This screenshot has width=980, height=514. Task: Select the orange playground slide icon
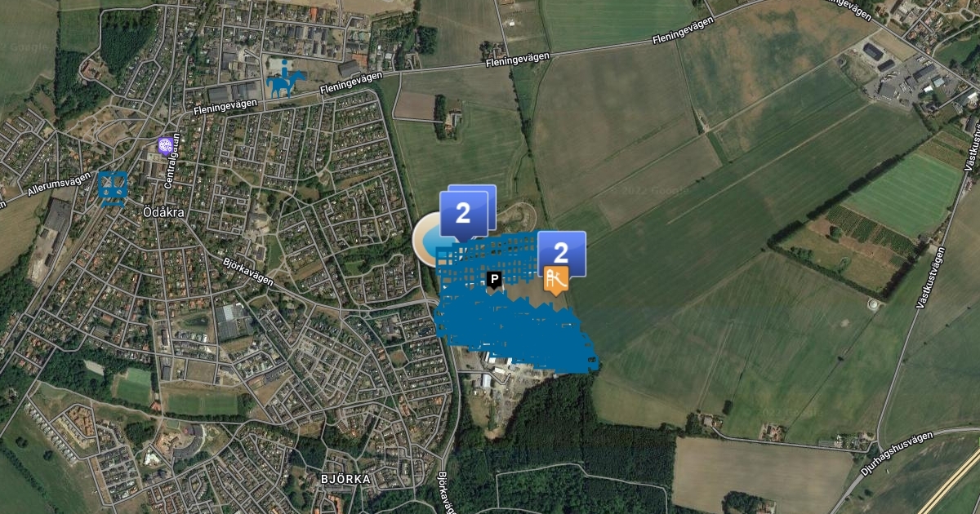pyautogui.click(x=556, y=278)
